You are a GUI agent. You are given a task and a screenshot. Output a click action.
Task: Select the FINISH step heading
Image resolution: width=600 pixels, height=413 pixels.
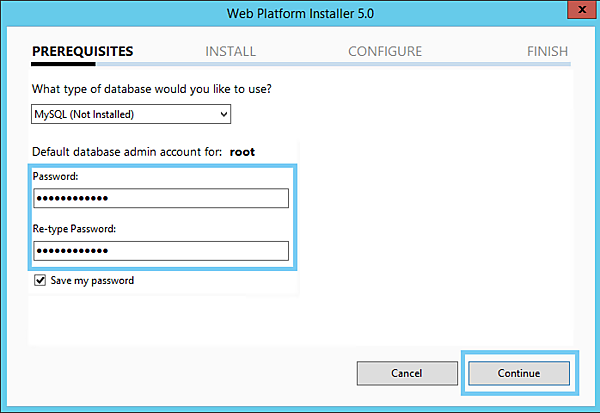[547, 51]
